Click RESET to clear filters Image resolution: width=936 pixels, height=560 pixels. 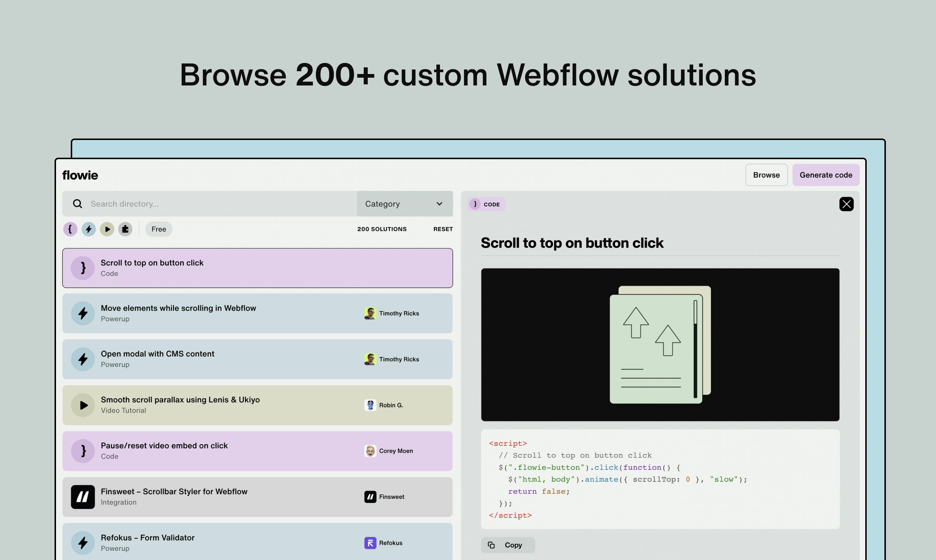tap(443, 229)
